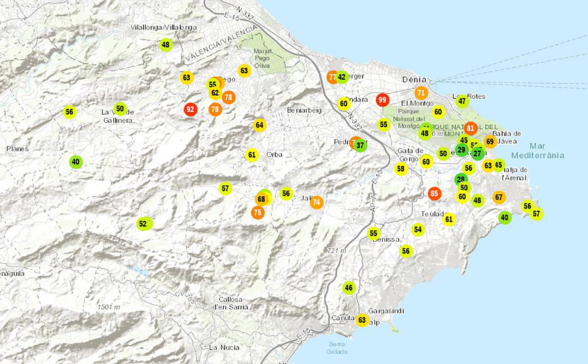Select the 69 marker at Bahía de Jávea
The width and height of the screenshot is (588, 364).
(x=490, y=141)
